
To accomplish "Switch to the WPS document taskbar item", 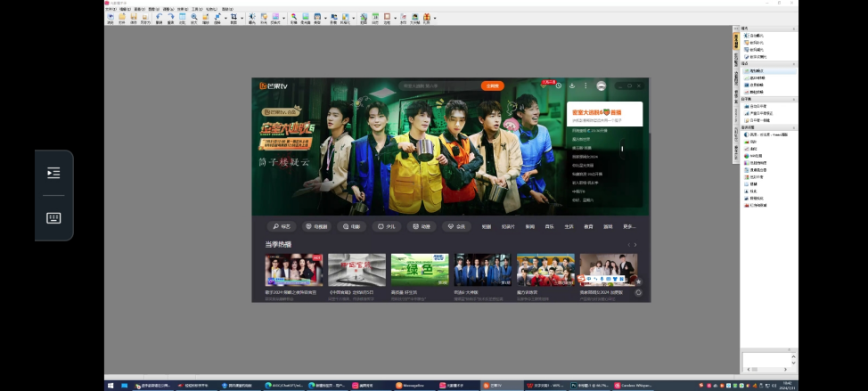I will click(x=545, y=386).
